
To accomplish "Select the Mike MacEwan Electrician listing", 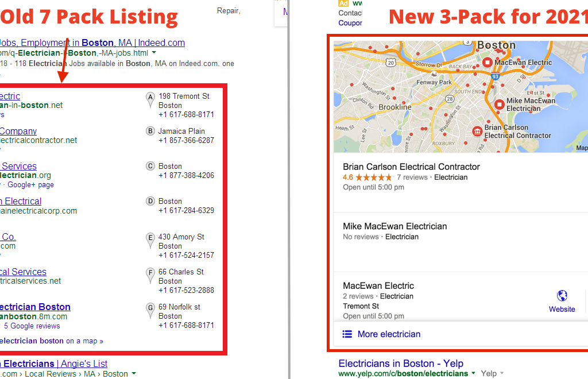I will coord(394,226).
